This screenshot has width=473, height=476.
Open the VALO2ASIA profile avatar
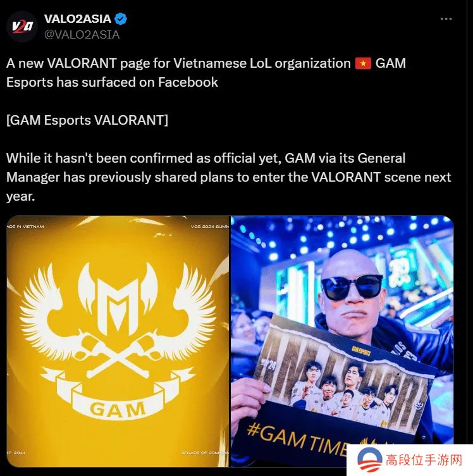coord(22,27)
